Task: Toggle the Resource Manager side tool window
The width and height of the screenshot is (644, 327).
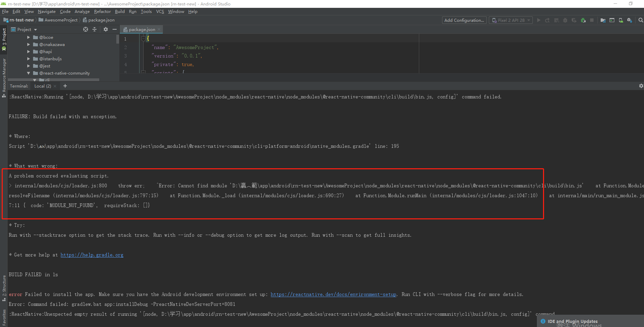Action: coord(4,78)
